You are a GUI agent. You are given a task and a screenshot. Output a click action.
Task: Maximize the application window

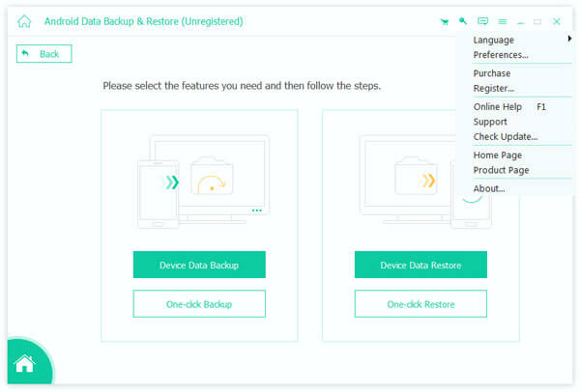pos(537,22)
